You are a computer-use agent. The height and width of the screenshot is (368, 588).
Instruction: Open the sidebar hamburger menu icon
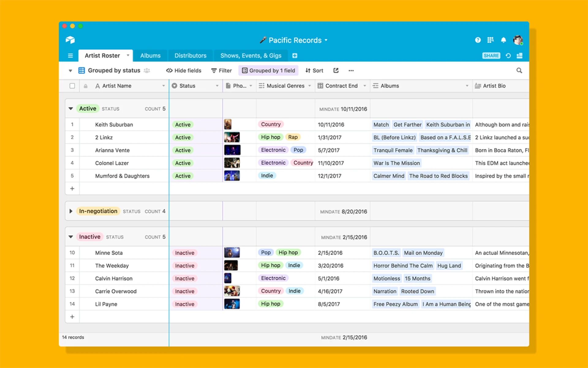click(70, 56)
